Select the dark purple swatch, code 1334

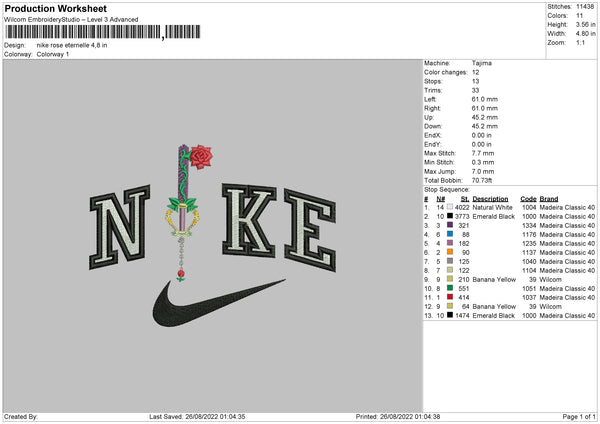click(x=450, y=225)
